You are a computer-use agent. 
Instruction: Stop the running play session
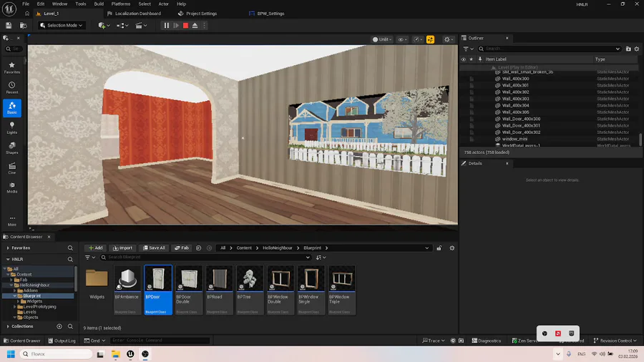[185, 25]
